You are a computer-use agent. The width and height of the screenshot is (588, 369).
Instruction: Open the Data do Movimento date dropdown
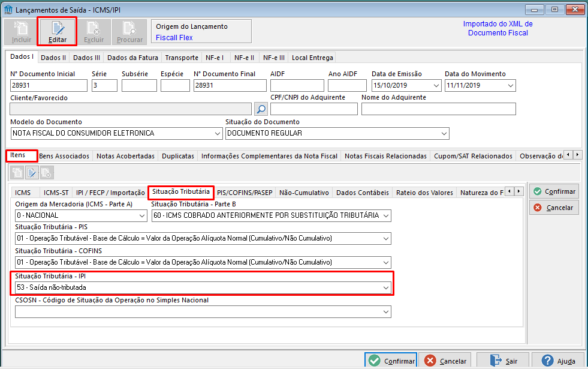(x=510, y=86)
